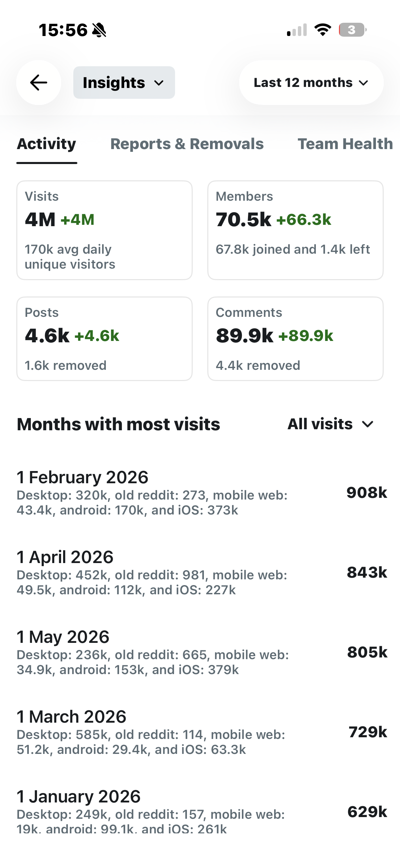Tap the battery indicator icon
This screenshot has height=868, width=400.
click(x=353, y=30)
